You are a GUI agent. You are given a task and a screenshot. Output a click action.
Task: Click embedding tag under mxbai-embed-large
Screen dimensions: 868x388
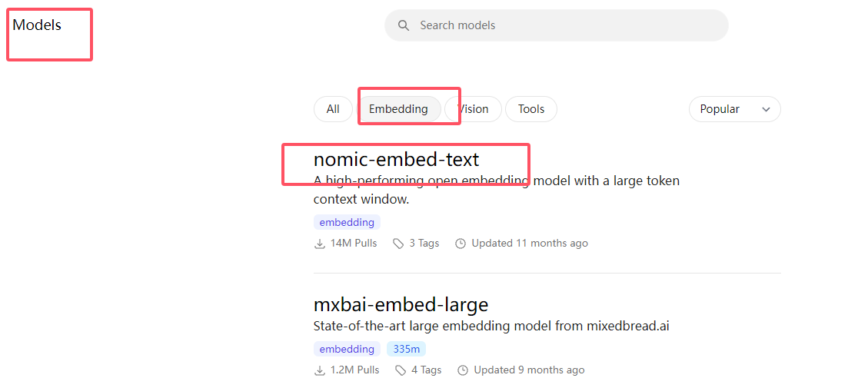pyautogui.click(x=347, y=350)
